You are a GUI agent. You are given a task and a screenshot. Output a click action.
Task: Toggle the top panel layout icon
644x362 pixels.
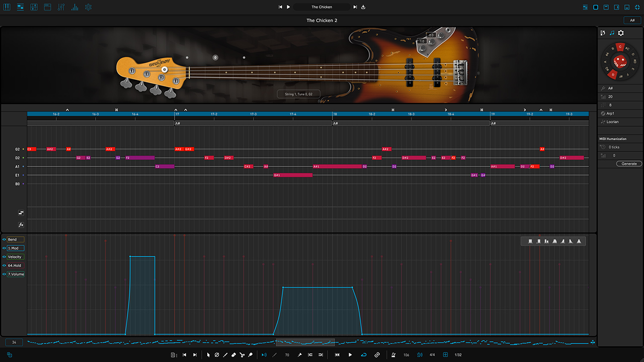click(606, 8)
